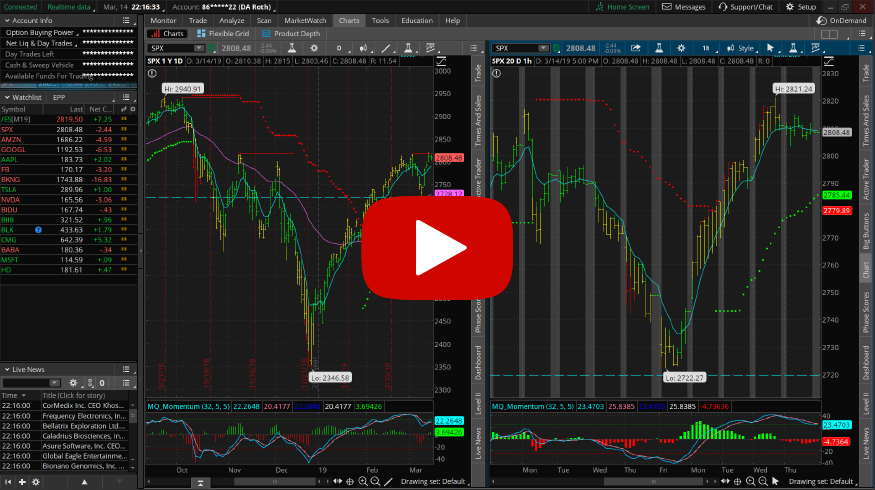Open Support/Chat
This screenshot has width=875, height=490.
tap(746, 7)
